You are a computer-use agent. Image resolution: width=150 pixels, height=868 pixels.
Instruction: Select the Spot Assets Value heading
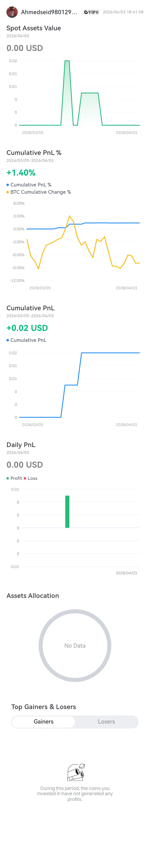coord(34,28)
